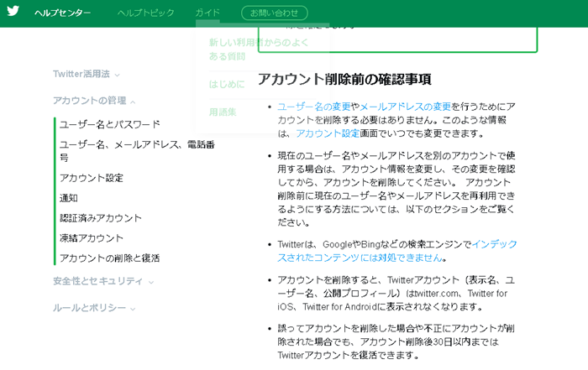
Task: Click the Twitter bird logo
Action: click(x=13, y=10)
